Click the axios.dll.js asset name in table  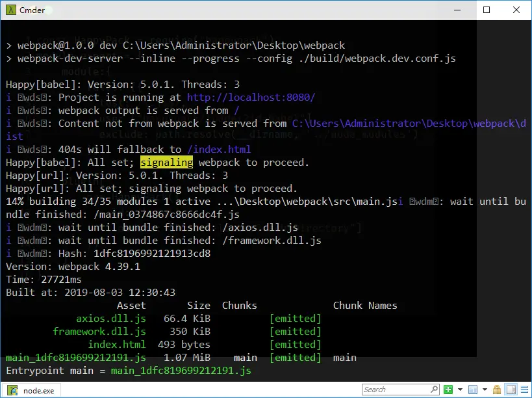(x=111, y=319)
